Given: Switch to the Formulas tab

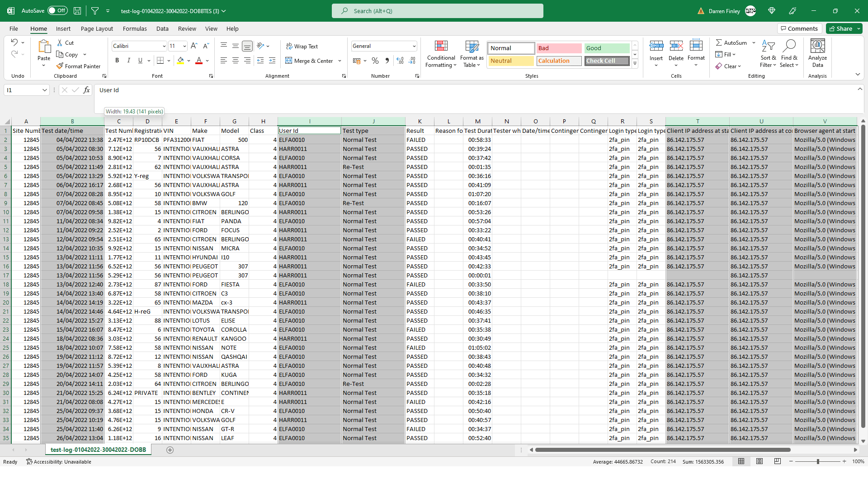Looking at the screenshot, I should coord(135,28).
